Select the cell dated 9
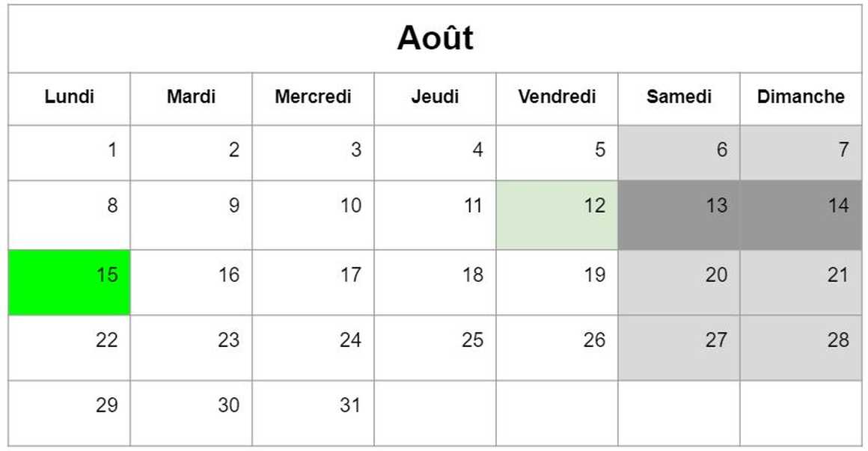 [191, 215]
